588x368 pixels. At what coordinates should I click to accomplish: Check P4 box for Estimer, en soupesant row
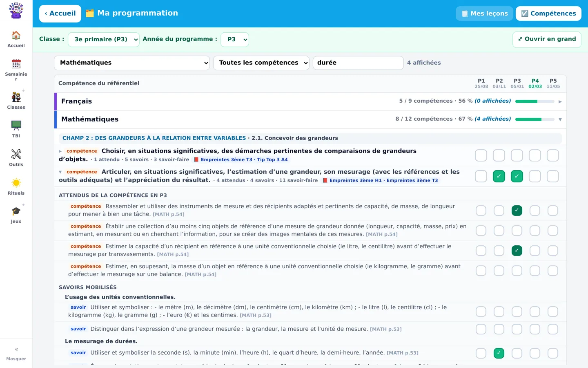(x=535, y=271)
